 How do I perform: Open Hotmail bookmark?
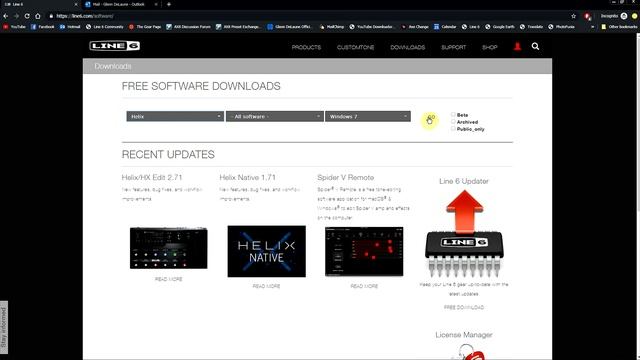point(70,27)
